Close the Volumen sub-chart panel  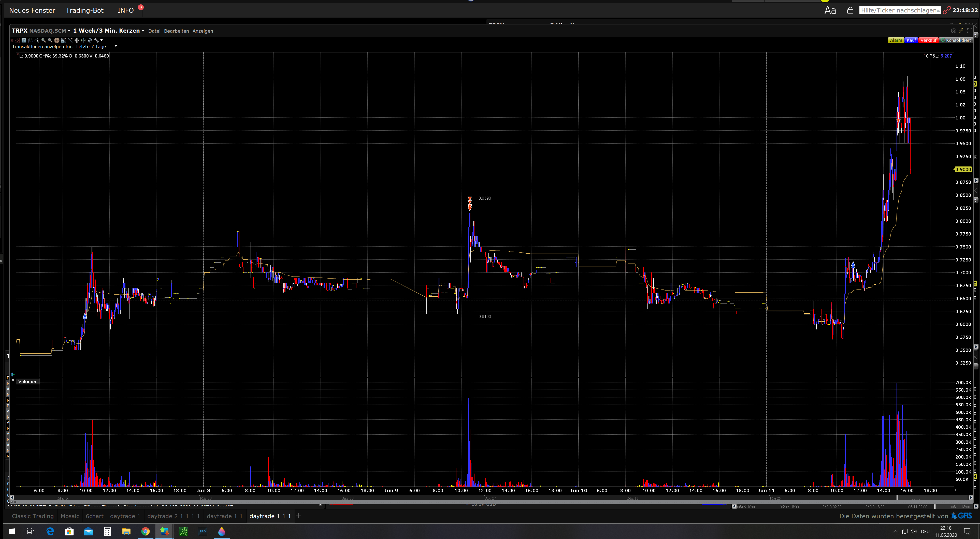point(13,380)
